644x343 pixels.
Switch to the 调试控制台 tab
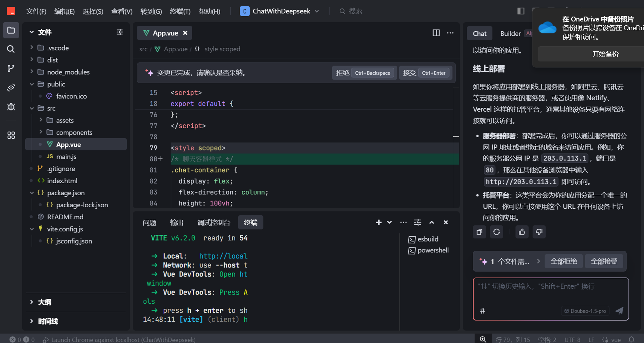coord(213,223)
